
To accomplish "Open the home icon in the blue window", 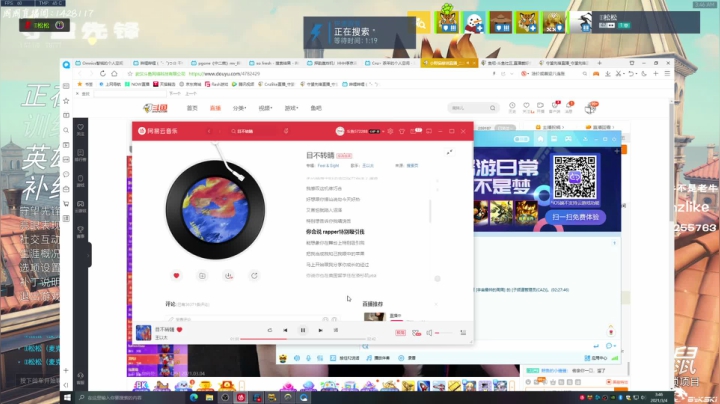I will point(540,139).
